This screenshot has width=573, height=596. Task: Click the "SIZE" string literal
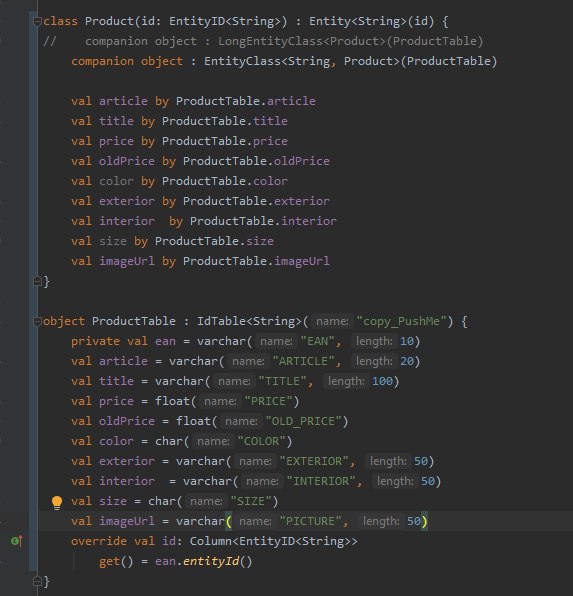pos(251,501)
